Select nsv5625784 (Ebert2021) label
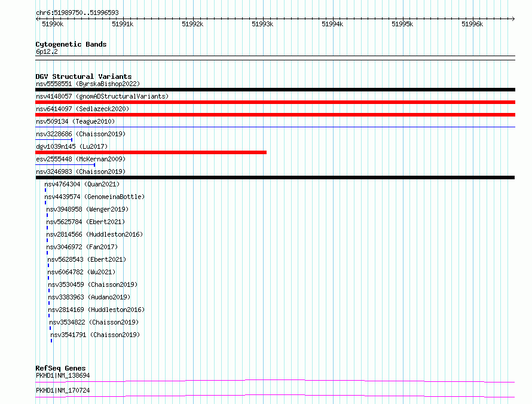Screen dimensions: 532x404 coord(85,222)
